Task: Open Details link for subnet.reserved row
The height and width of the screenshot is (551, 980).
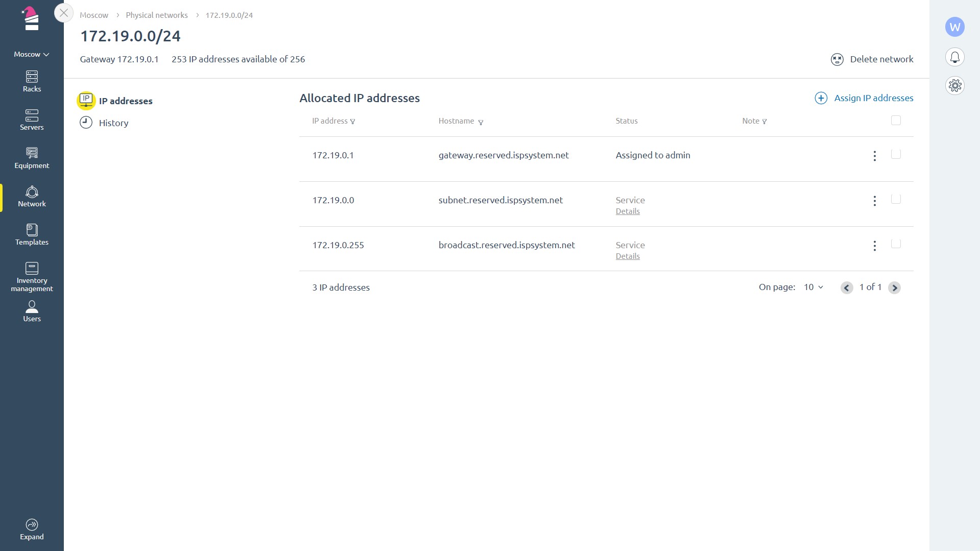Action: click(x=628, y=211)
